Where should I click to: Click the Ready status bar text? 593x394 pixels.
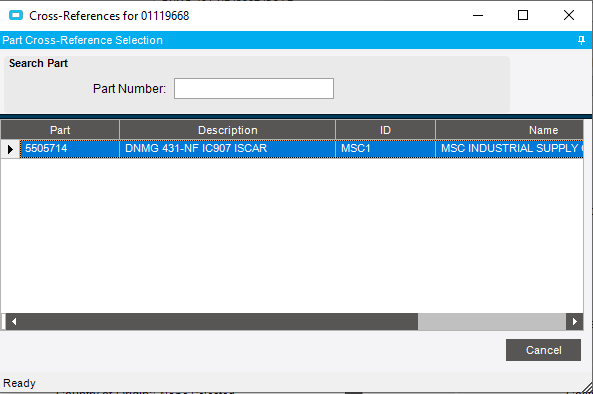19,383
